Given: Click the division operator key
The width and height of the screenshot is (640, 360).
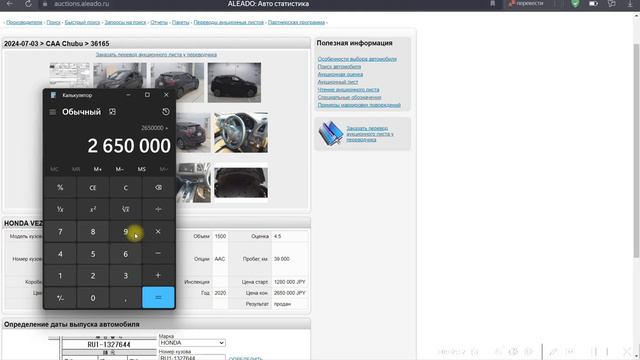Looking at the screenshot, I should 158,209.
